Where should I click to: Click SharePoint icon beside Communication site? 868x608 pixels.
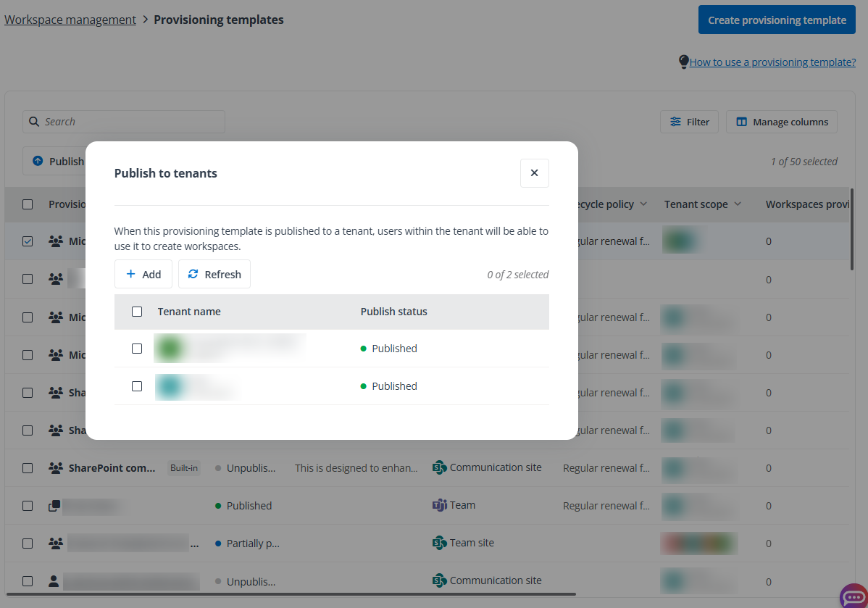tap(438, 467)
